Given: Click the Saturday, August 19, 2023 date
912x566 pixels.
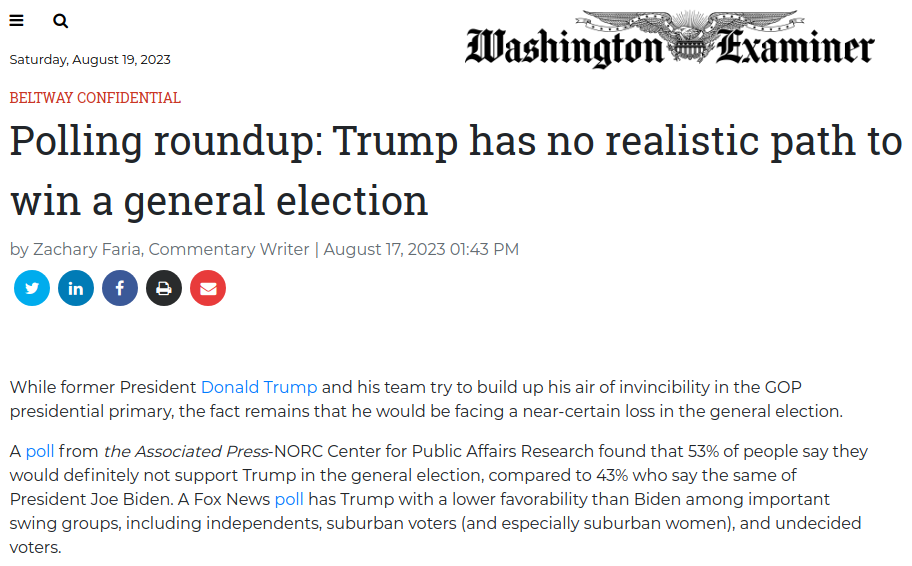Looking at the screenshot, I should coord(90,59).
